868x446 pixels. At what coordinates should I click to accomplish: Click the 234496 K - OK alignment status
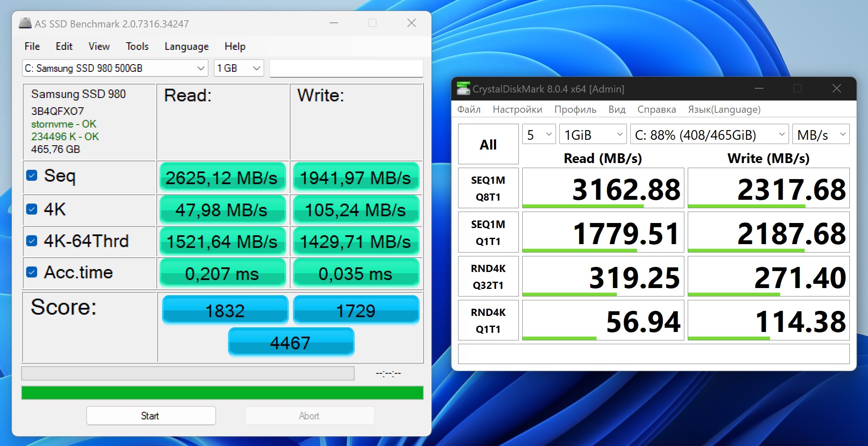pyautogui.click(x=65, y=136)
